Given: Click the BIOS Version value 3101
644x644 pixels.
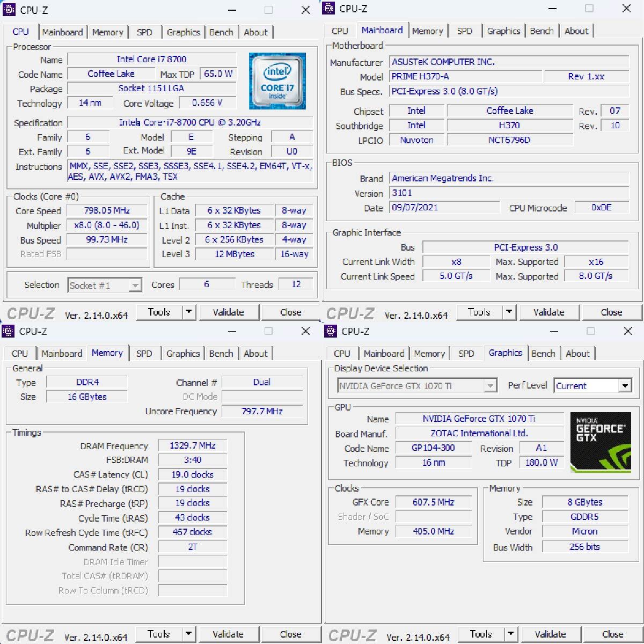Looking at the screenshot, I should click(509, 193).
